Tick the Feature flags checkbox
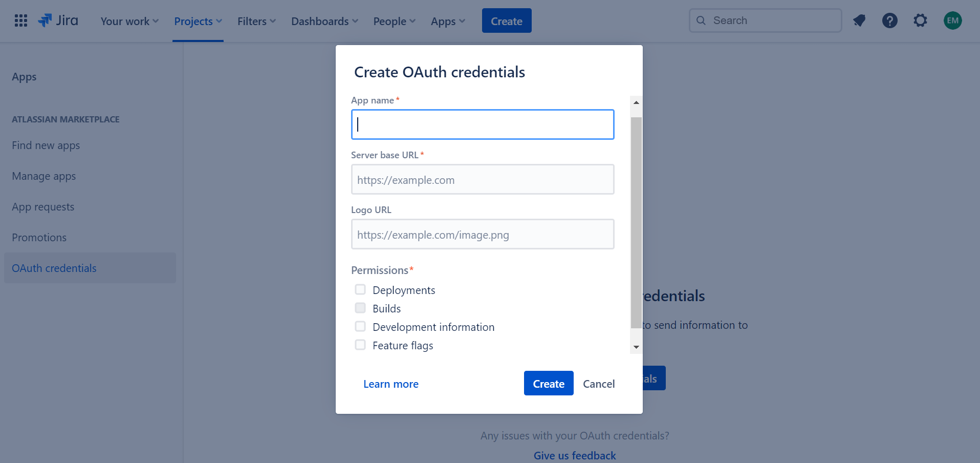980x463 pixels. click(360, 345)
